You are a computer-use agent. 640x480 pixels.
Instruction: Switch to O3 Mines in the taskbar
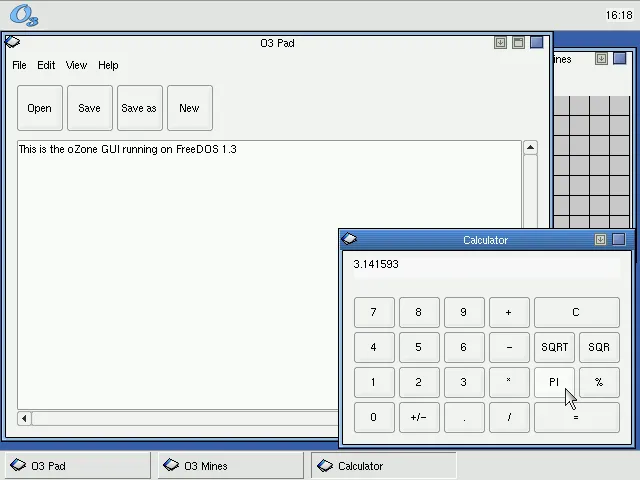coord(231,466)
